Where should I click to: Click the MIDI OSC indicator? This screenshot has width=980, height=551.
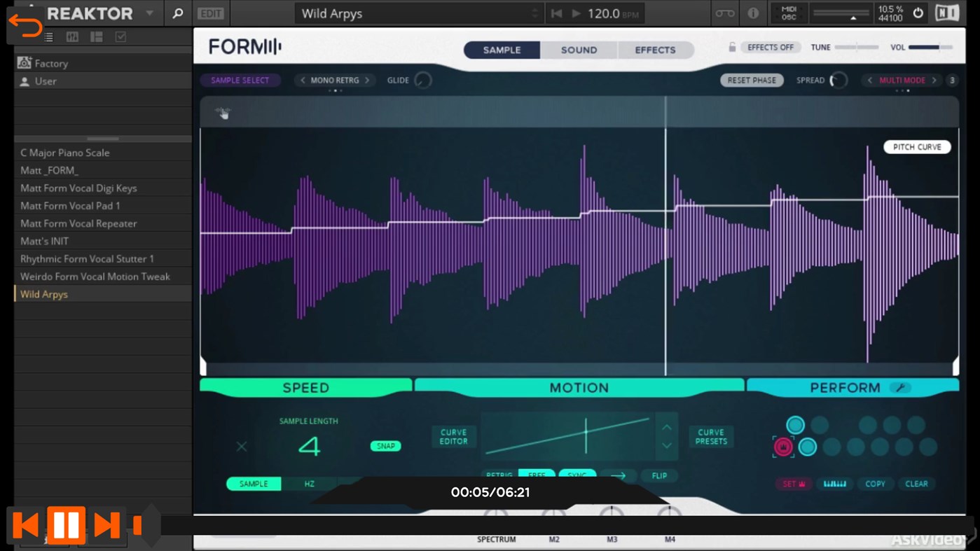(x=789, y=13)
